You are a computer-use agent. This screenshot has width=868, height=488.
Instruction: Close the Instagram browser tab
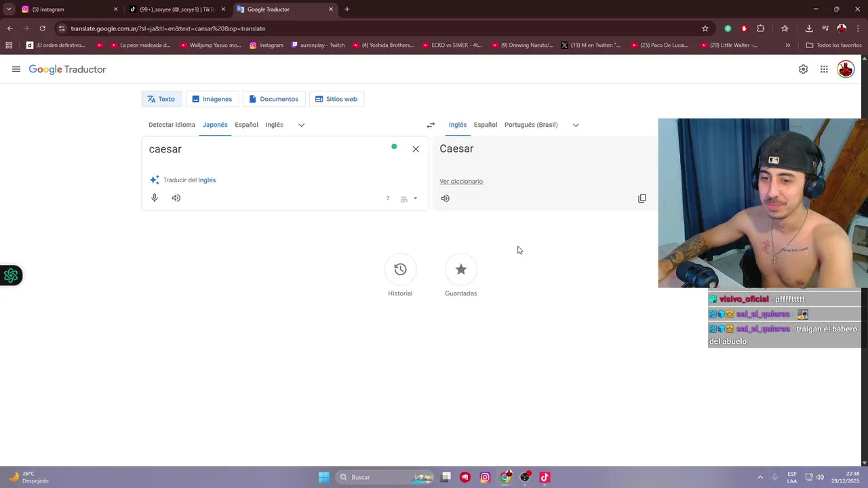click(x=115, y=9)
